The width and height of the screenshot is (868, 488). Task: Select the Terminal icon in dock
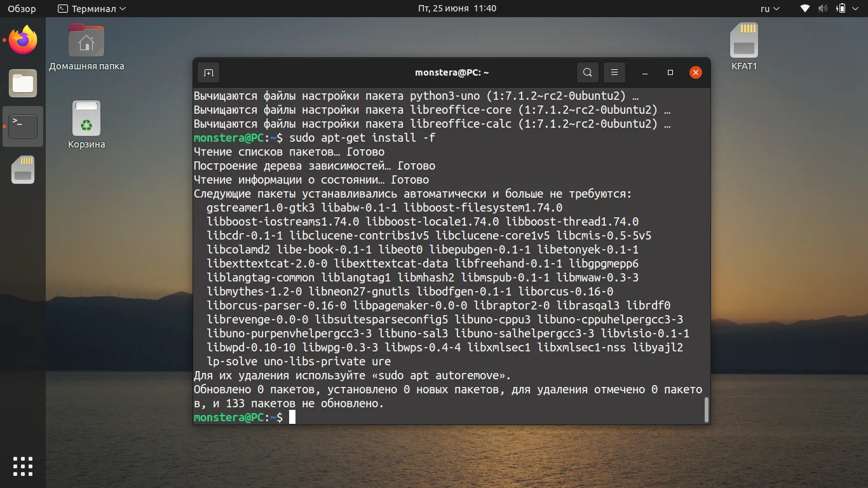pyautogui.click(x=24, y=126)
